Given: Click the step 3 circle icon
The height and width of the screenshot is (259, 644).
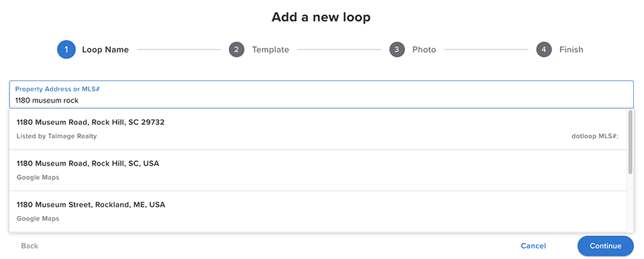Looking at the screenshot, I should [x=396, y=50].
